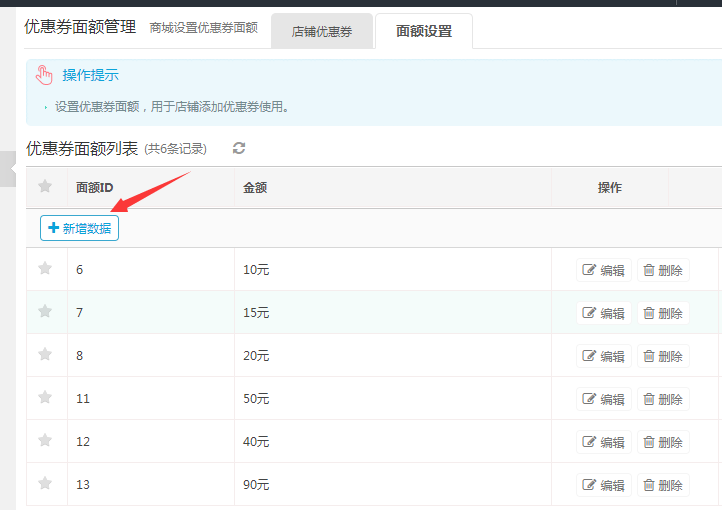Click the star icon in row 13

(45, 483)
